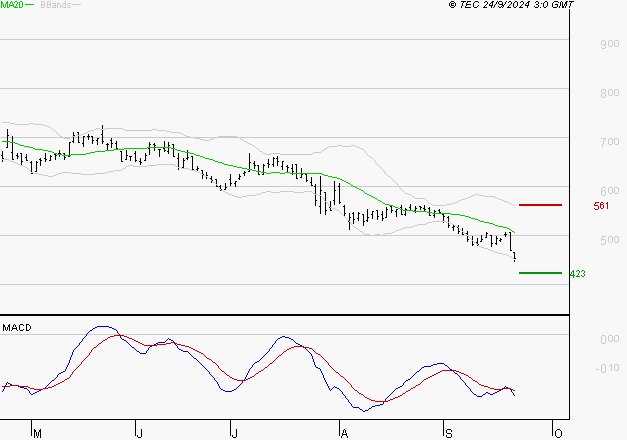Click the red 561 resistance value
Screen dimensions: 627x440
(x=601, y=206)
